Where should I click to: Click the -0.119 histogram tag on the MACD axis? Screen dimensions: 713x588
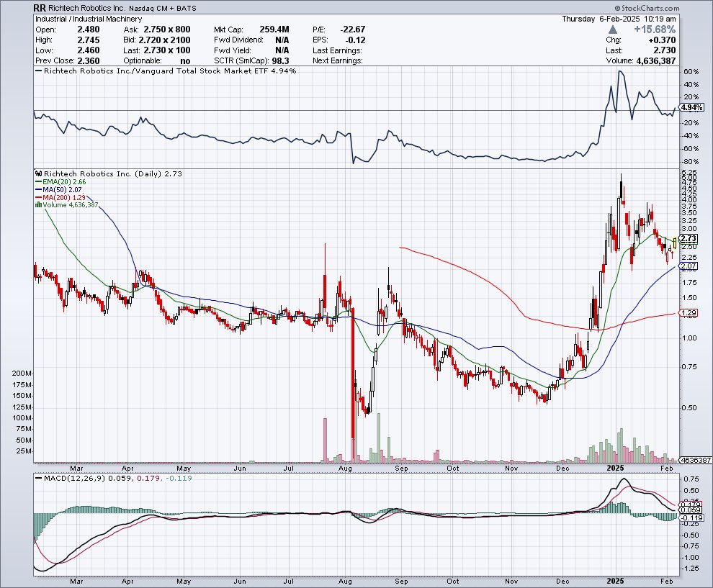point(692,518)
